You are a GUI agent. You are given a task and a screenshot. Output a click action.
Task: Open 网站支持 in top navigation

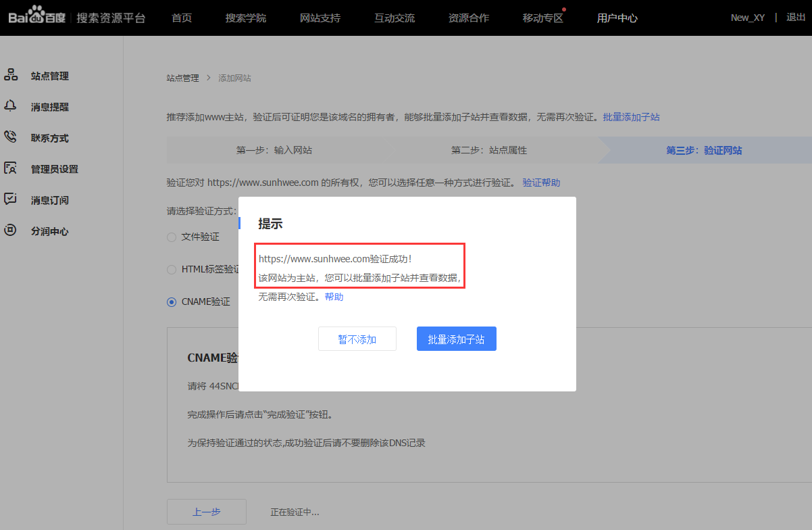click(320, 18)
